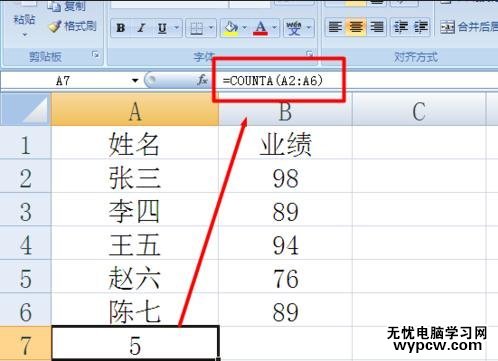498x361 pixels.
Task: Select column C header
Action: tap(419, 110)
